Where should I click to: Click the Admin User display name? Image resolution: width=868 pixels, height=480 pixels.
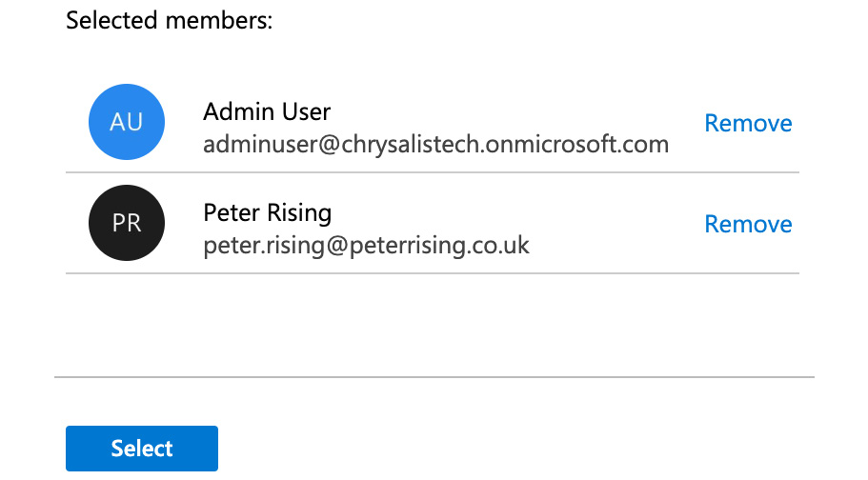267,111
